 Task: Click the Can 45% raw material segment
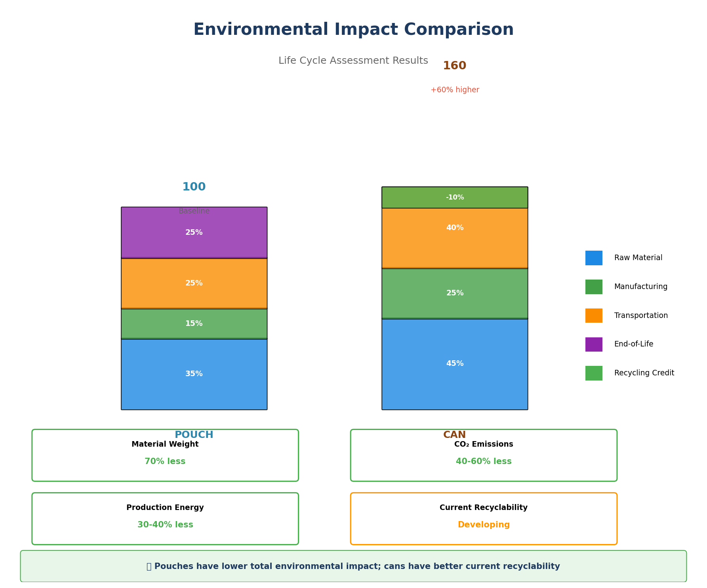455,364
